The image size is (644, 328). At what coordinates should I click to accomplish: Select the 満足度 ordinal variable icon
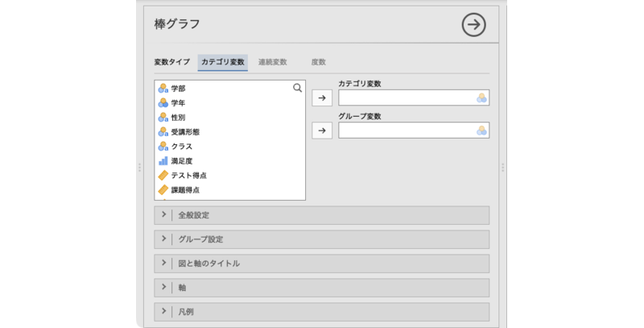(163, 161)
